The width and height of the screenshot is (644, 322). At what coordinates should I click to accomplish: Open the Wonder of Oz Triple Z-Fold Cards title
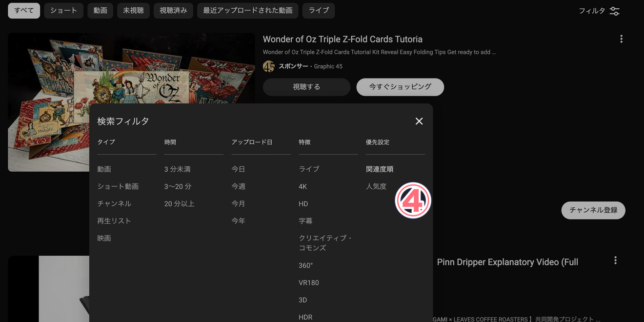point(342,39)
